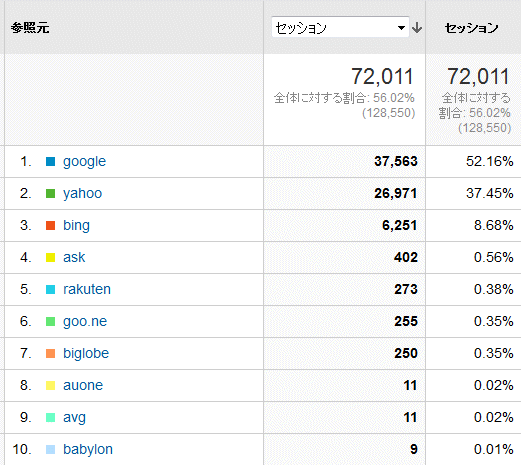The width and height of the screenshot is (521, 465).
Task: Click the mint swatch beside avg
Action: pyautogui.click(x=50, y=418)
